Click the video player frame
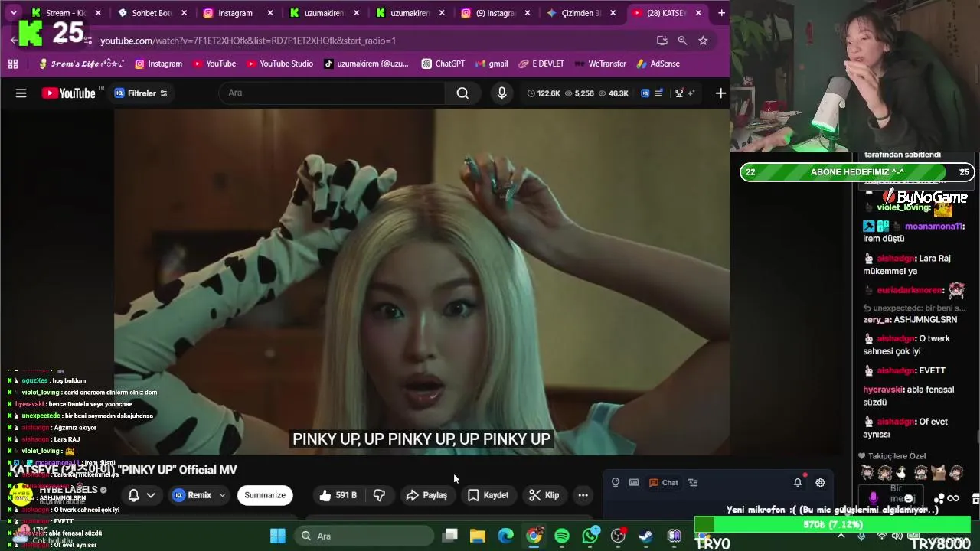The width and height of the screenshot is (980, 551). click(421, 282)
